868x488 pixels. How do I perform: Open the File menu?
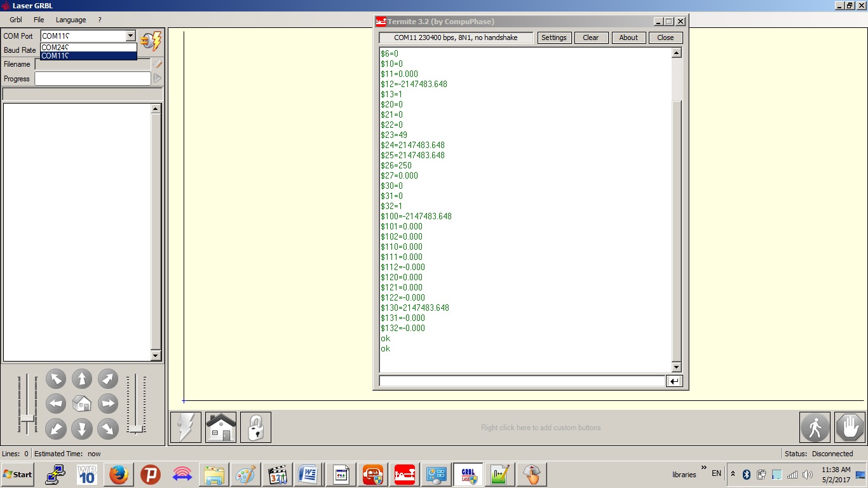39,20
